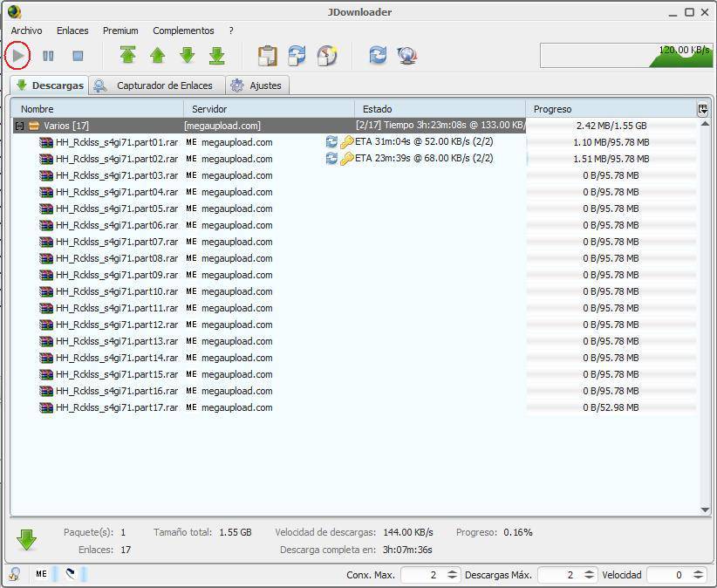This screenshot has height=588, width=717.
Task: Toggle automatic reconnect in the toolbar
Action: pyautogui.click(x=297, y=56)
